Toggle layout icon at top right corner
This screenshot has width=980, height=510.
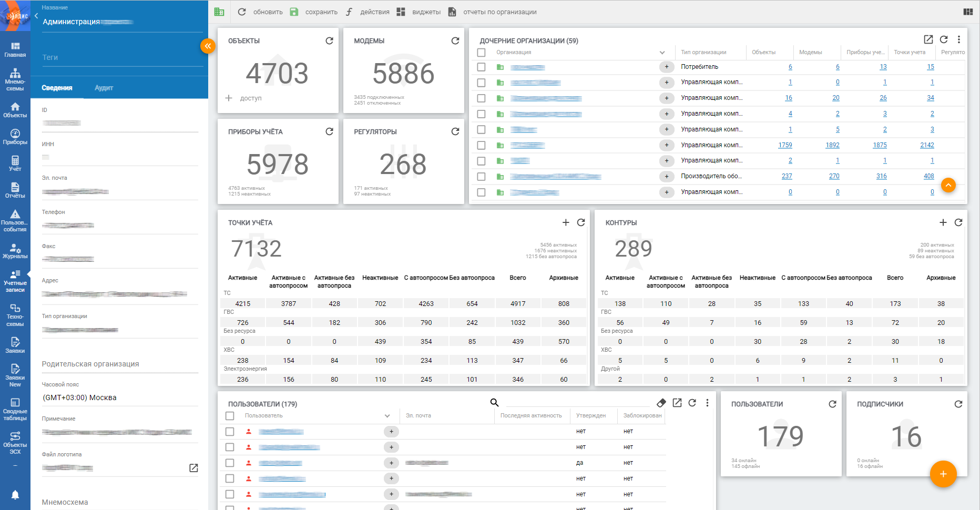click(x=968, y=12)
